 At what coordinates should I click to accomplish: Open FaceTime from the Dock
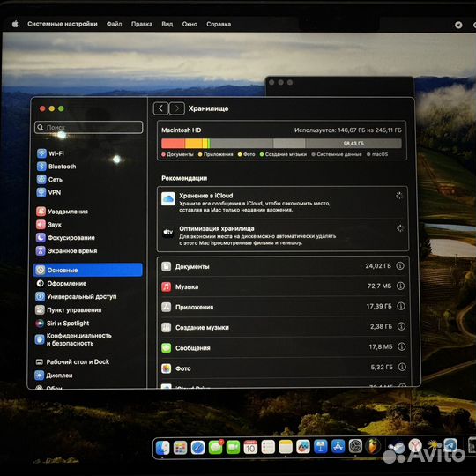click(x=233, y=448)
